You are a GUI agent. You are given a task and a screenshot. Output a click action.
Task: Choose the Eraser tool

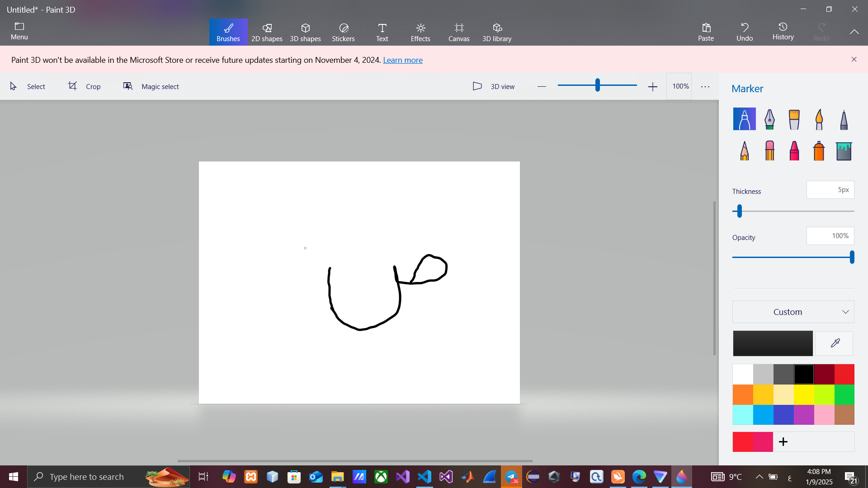click(769, 151)
